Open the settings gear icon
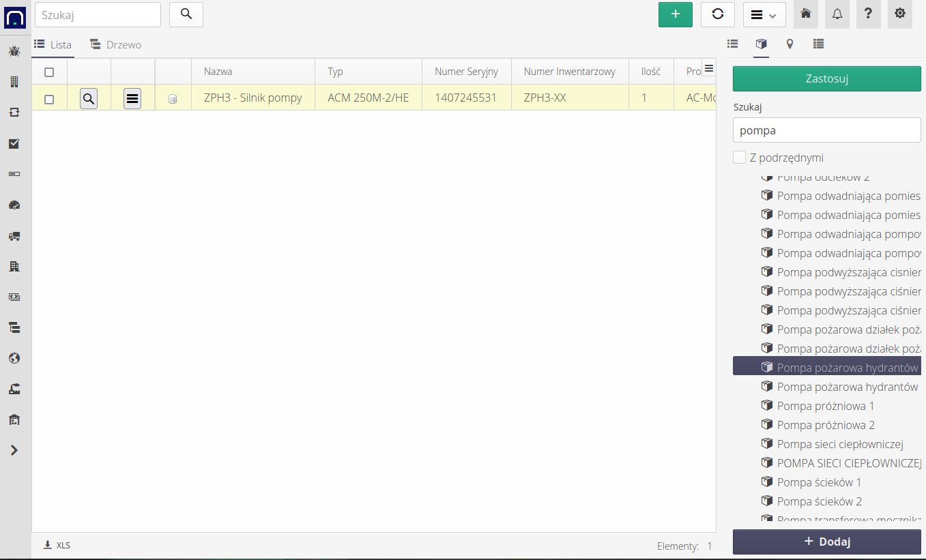 [900, 14]
